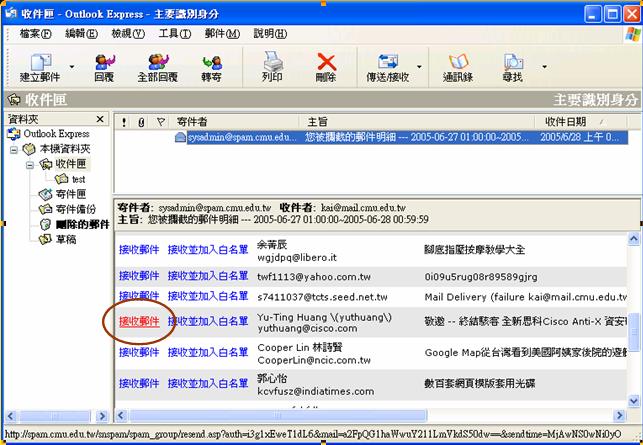Viewport: 643px width, 445px height.
Task: Click 接收並加入白名單 for twf1113@yahoo.com.tw
Action: pos(208,276)
